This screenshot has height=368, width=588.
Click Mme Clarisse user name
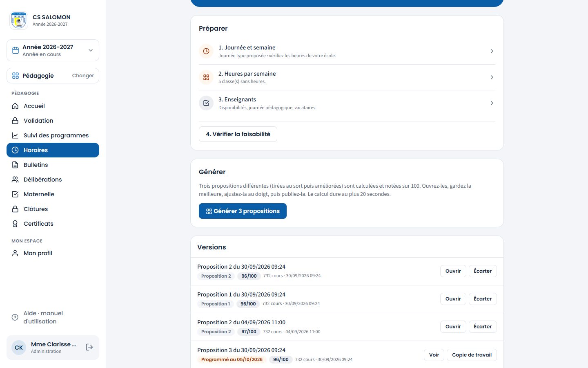(x=53, y=344)
